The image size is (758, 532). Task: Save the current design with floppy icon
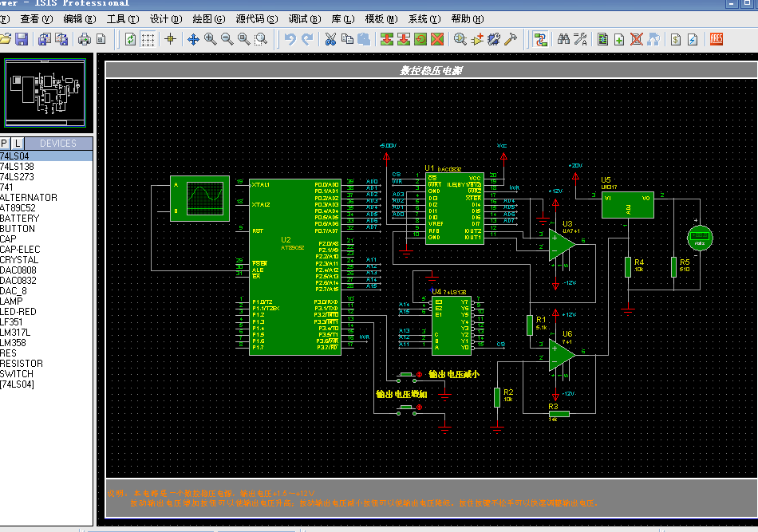pyautogui.click(x=22, y=39)
